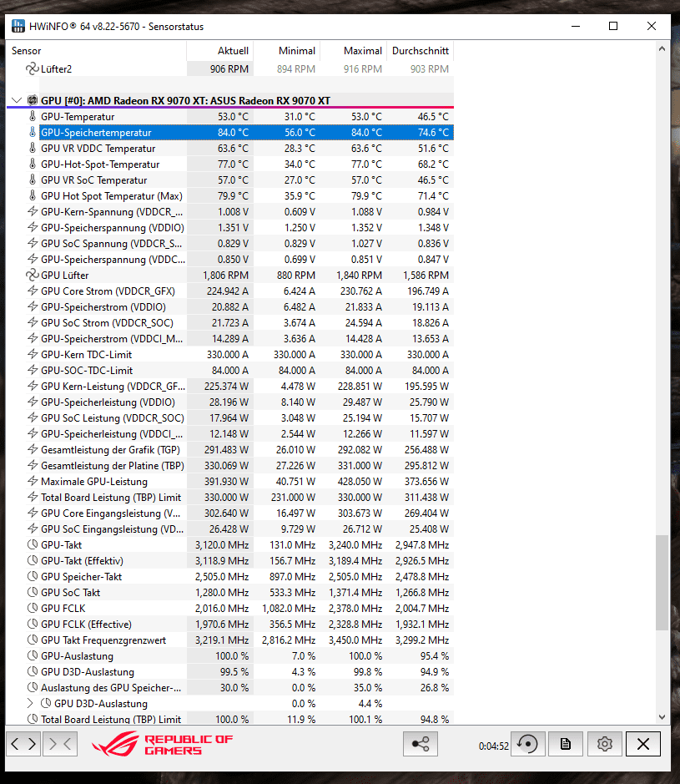Click the Durchschnitt column header
The image size is (680, 784).
[421, 50]
